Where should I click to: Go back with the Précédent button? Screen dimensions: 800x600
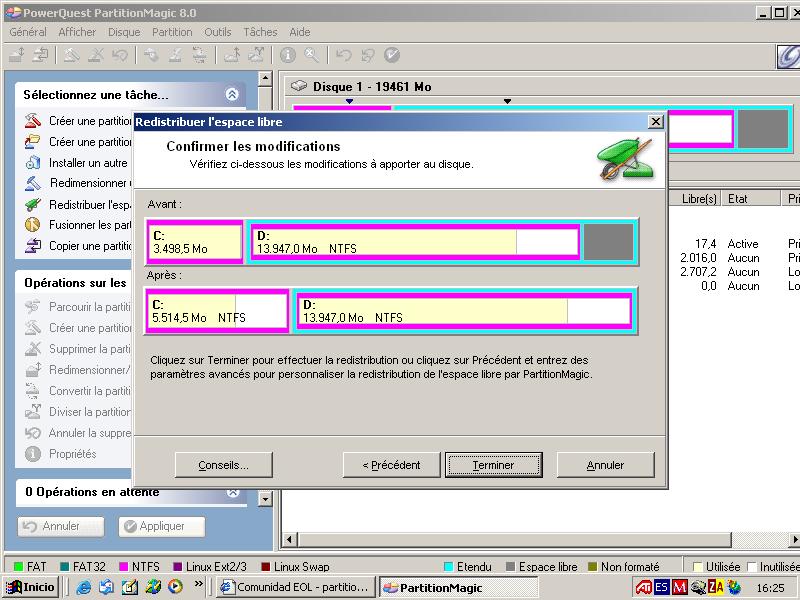coord(391,465)
